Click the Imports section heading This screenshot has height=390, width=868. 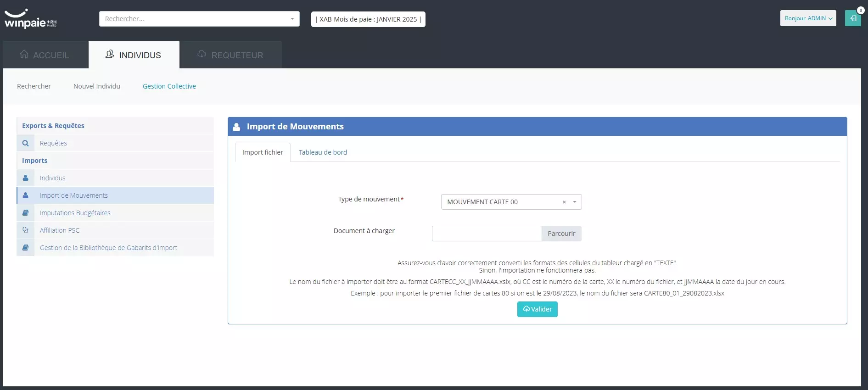pyautogui.click(x=35, y=161)
